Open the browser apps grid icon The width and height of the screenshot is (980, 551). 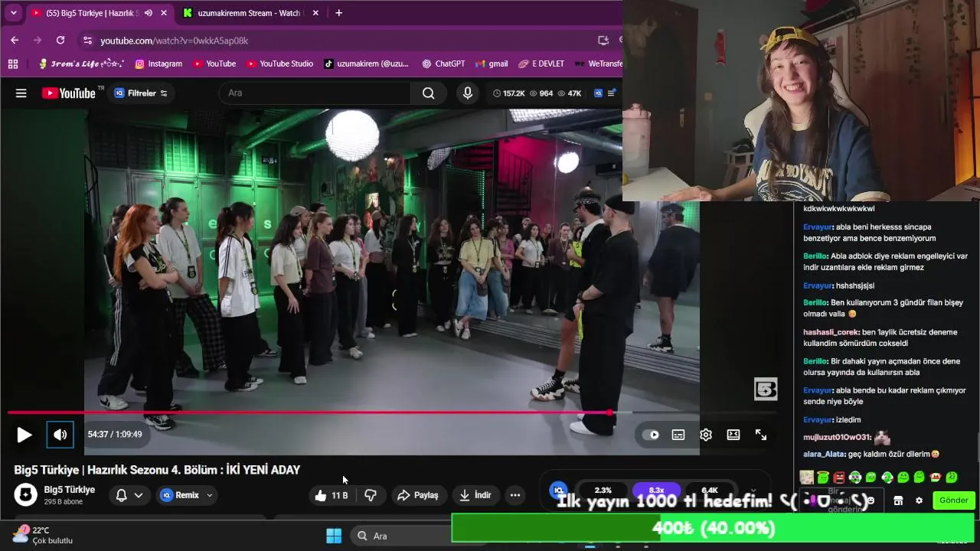(13, 64)
